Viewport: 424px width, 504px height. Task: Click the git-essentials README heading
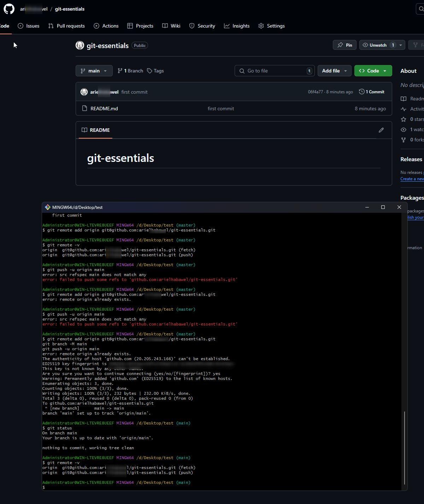point(120,158)
